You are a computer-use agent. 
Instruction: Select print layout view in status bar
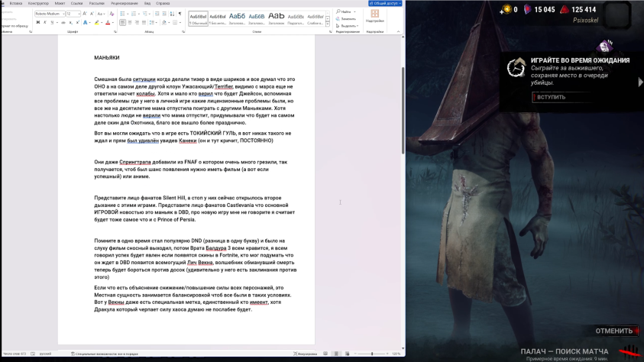(x=336, y=354)
